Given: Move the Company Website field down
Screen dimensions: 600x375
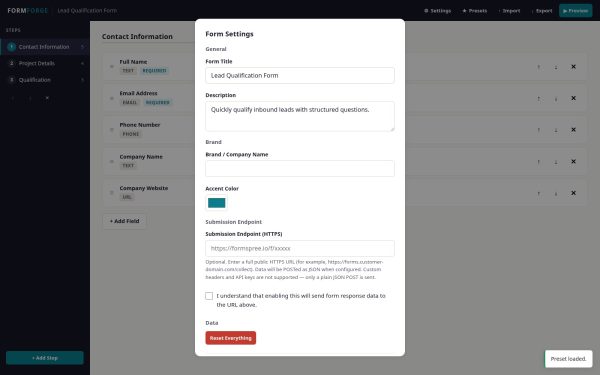Looking at the screenshot, I should [x=556, y=193].
